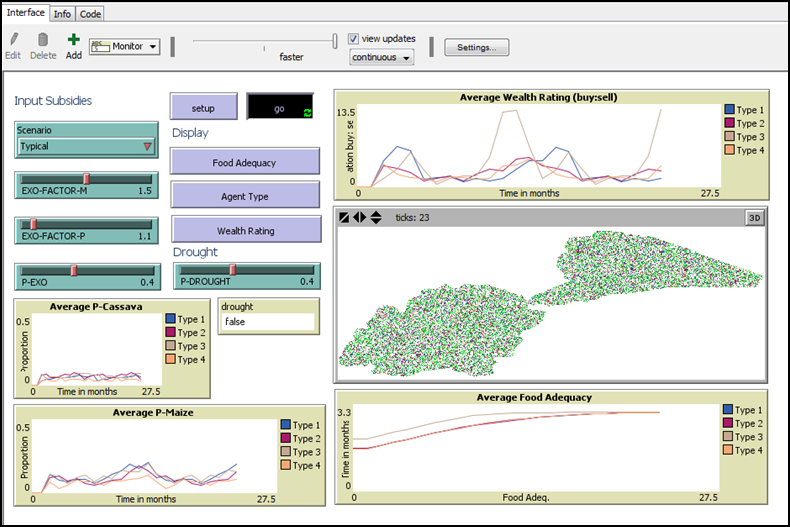Switch the world view to 3D
Image resolution: width=790 pixels, height=527 pixels.
(x=754, y=217)
